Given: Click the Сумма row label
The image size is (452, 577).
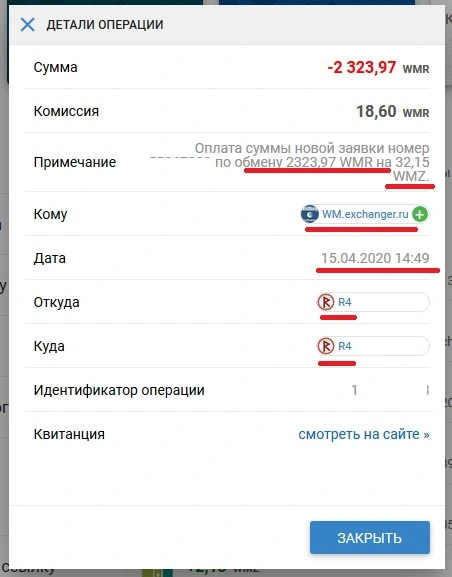Looking at the screenshot, I should click(x=56, y=67).
